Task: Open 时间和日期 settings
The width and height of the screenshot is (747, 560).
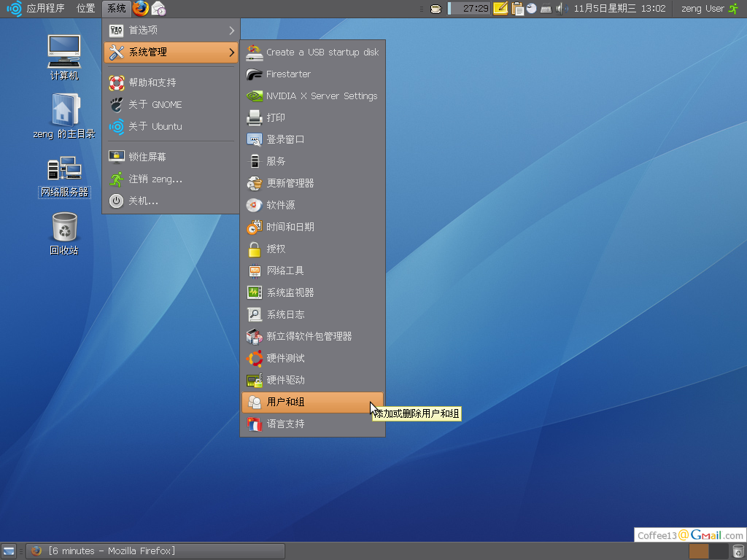Action: (x=312, y=227)
